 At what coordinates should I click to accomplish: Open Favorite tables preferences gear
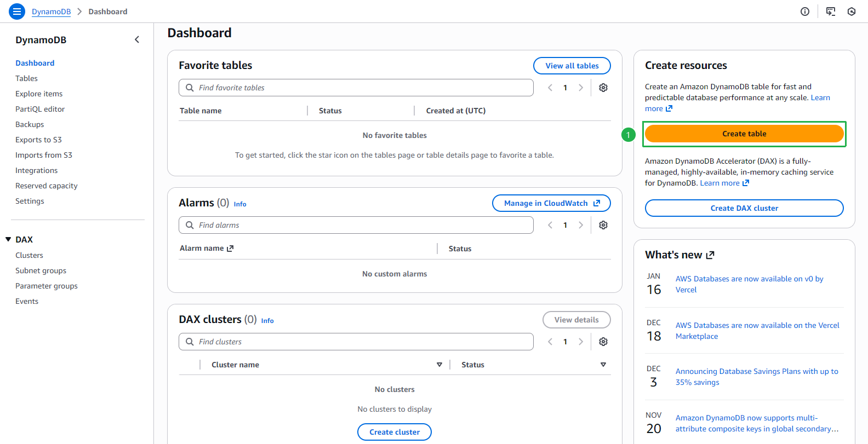coord(603,88)
